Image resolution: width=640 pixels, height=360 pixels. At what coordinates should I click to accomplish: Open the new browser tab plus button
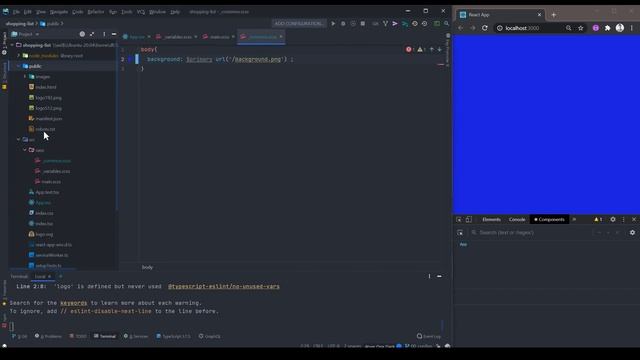coord(553,15)
